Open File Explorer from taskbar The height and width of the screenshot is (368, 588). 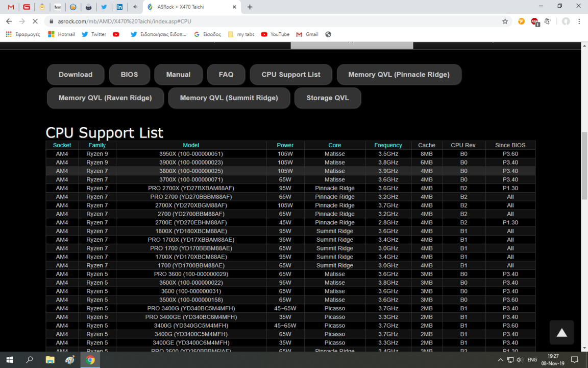pos(50,360)
